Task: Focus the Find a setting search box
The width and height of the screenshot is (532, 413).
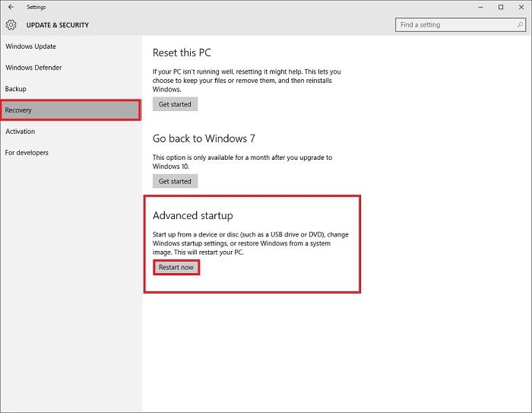Action: [x=461, y=25]
